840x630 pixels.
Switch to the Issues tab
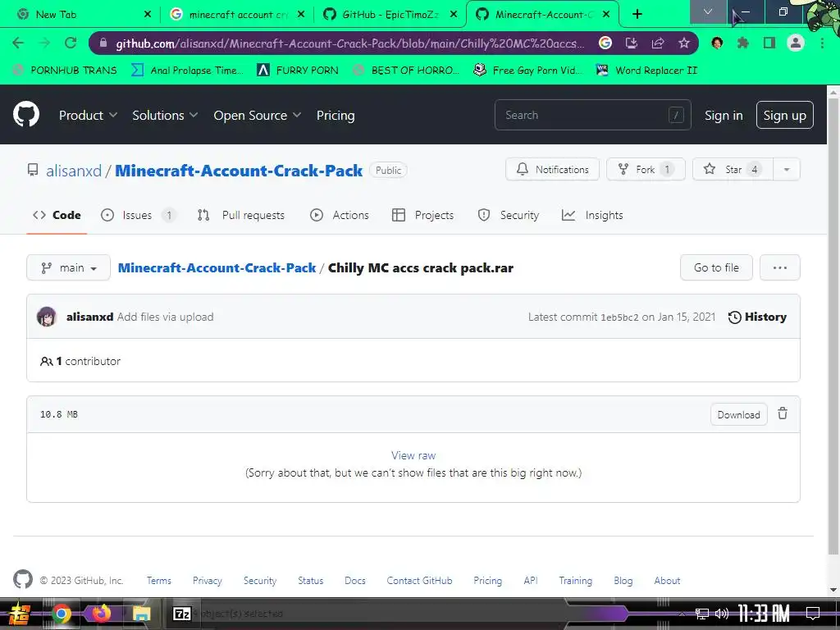[x=138, y=215]
